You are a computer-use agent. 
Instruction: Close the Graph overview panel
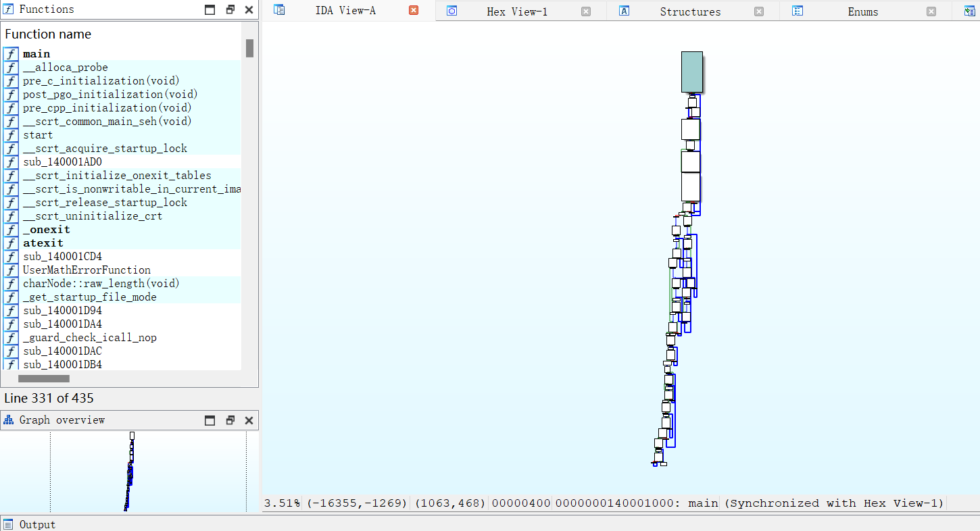tap(249, 420)
